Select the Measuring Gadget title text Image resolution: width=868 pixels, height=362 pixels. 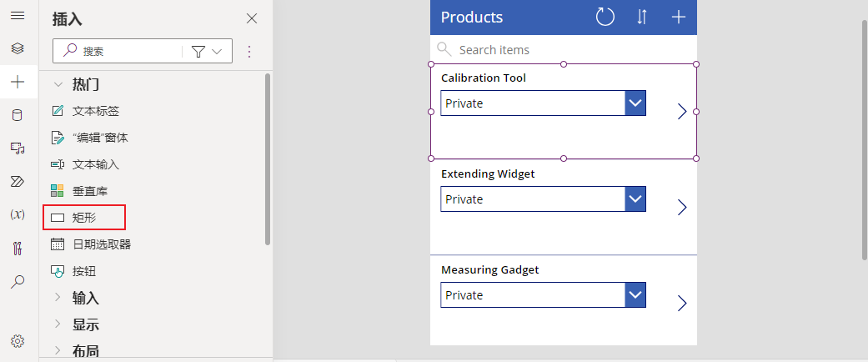click(x=490, y=270)
